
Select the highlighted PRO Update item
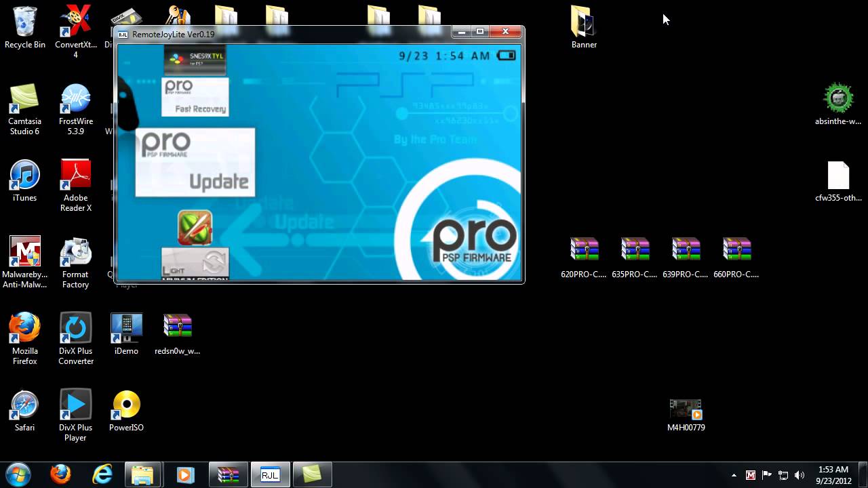tap(195, 163)
